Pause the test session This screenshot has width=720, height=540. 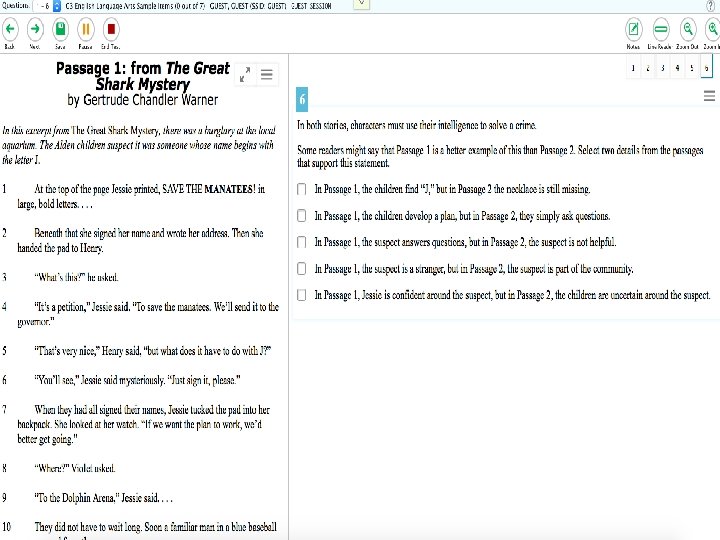[x=85, y=29]
